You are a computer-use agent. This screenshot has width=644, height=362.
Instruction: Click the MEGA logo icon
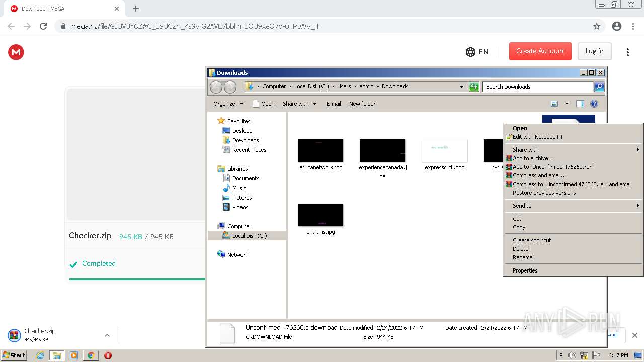point(16,52)
